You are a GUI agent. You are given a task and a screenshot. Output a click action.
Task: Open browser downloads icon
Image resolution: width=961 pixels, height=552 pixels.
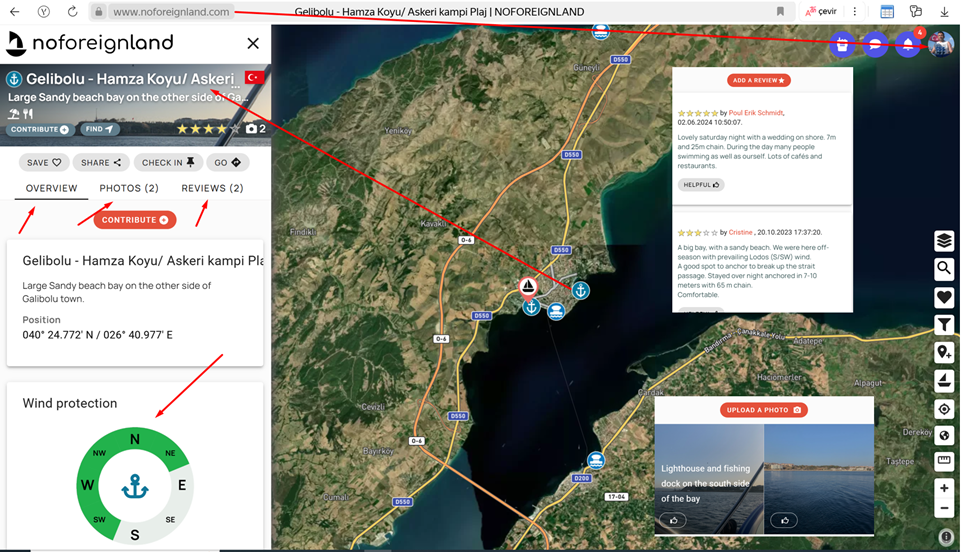pos(944,11)
